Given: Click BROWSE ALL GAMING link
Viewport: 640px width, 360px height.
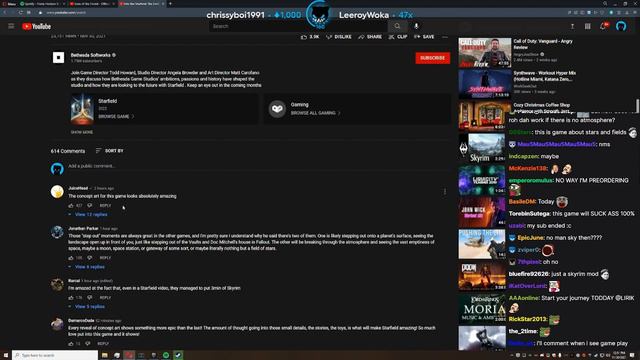Looking at the screenshot, I should [315, 113].
